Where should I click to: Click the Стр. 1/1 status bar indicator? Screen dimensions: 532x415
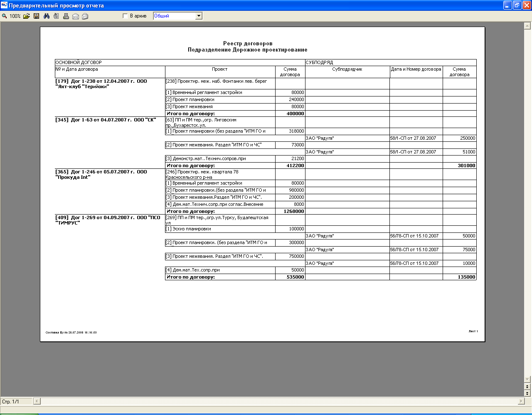(16, 402)
